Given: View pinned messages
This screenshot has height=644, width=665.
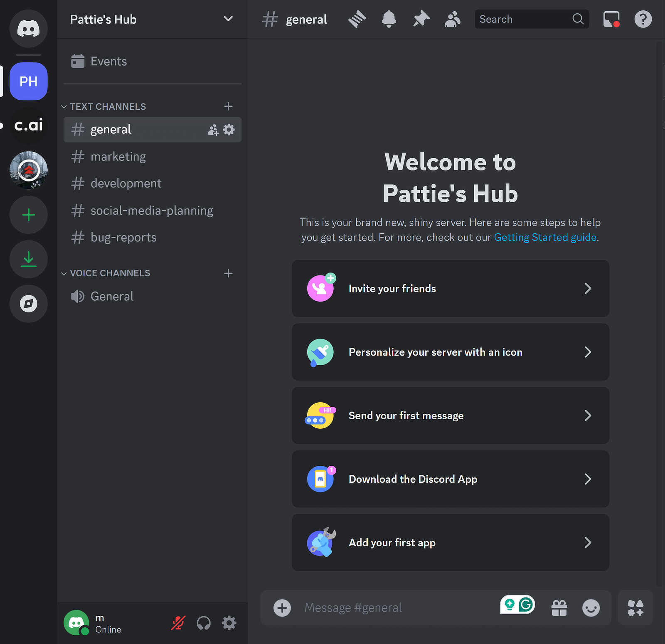Looking at the screenshot, I should click(421, 19).
